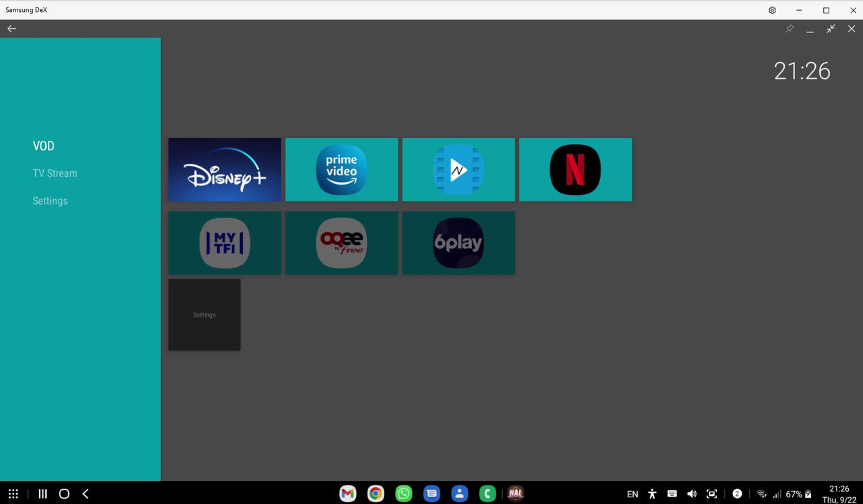Click the 21:26 clock in the app
863x504 pixels.
(802, 71)
